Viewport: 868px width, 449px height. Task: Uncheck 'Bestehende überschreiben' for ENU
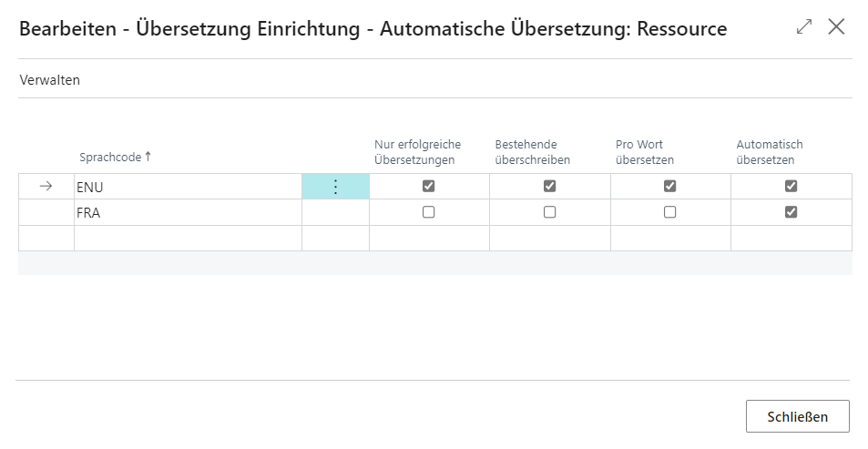[x=549, y=187]
